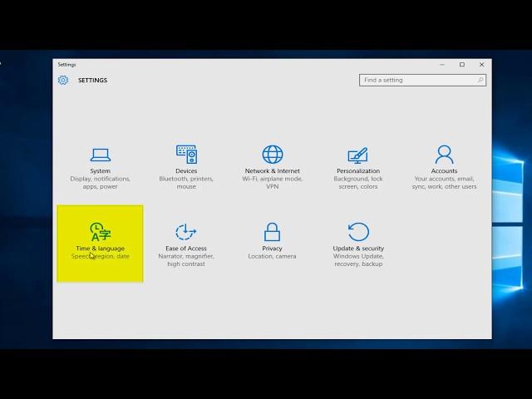This screenshot has width=532, height=399.
Task: Click the search magnifier icon
Action: pyautogui.click(x=480, y=80)
